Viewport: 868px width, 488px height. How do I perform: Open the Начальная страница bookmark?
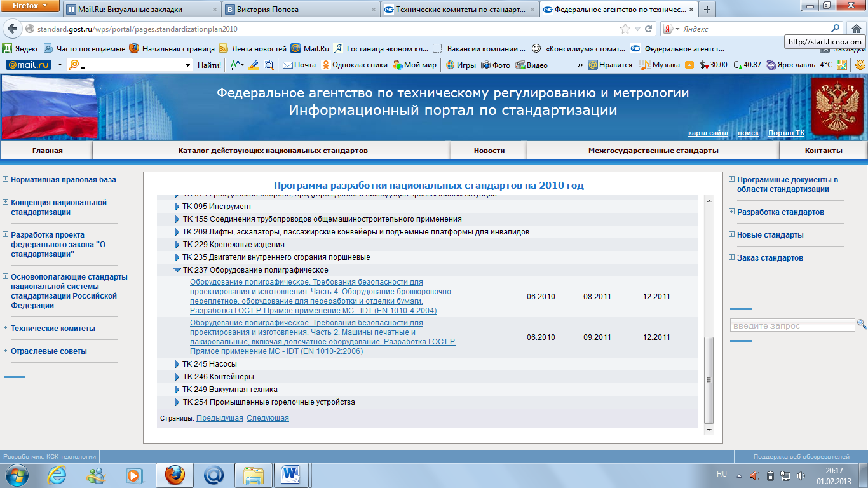(172, 48)
